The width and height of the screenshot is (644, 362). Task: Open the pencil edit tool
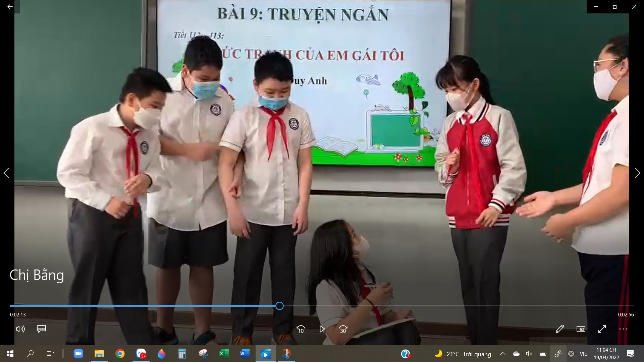559,329
